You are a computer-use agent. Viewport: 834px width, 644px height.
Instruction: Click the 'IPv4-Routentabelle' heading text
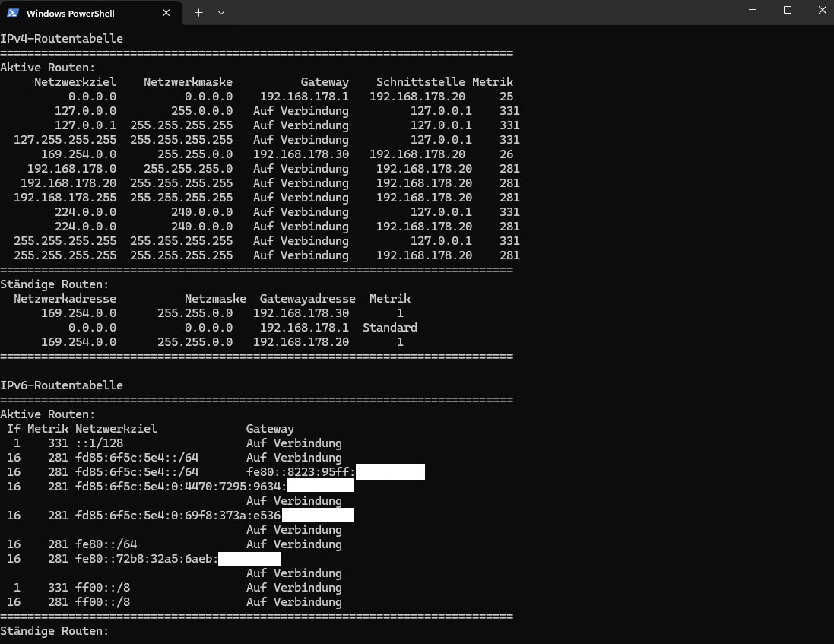point(62,38)
